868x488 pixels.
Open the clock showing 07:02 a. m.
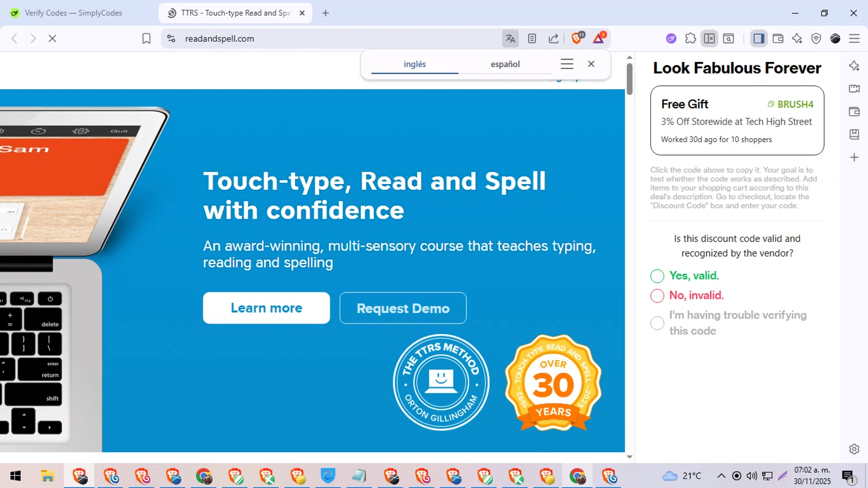(x=812, y=476)
